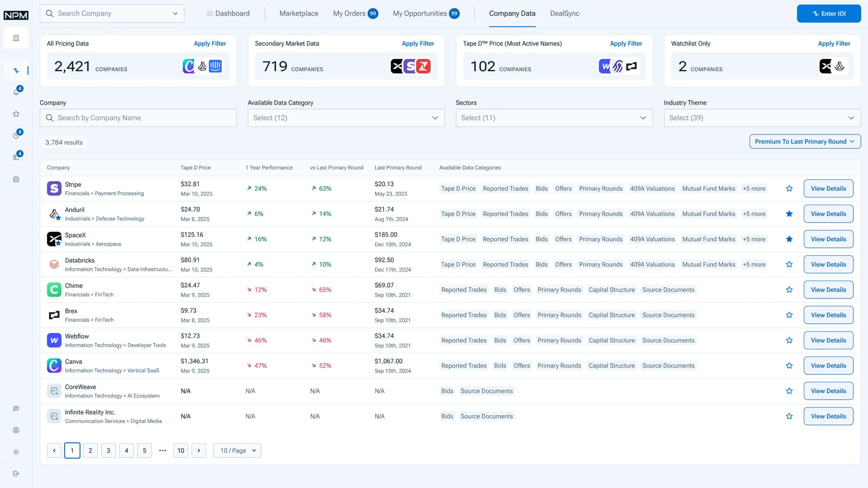
Task: Click the Stripe company logo
Action: pyautogui.click(x=54, y=189)
